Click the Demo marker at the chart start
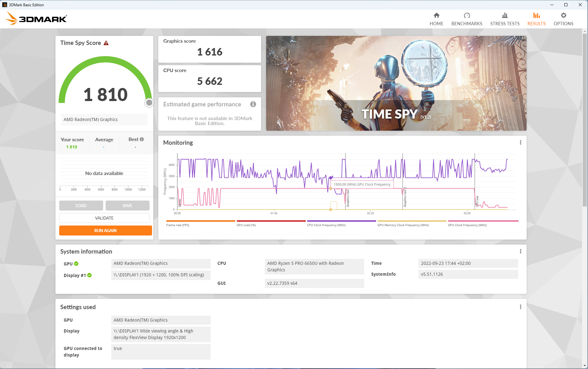 (178, 182)
